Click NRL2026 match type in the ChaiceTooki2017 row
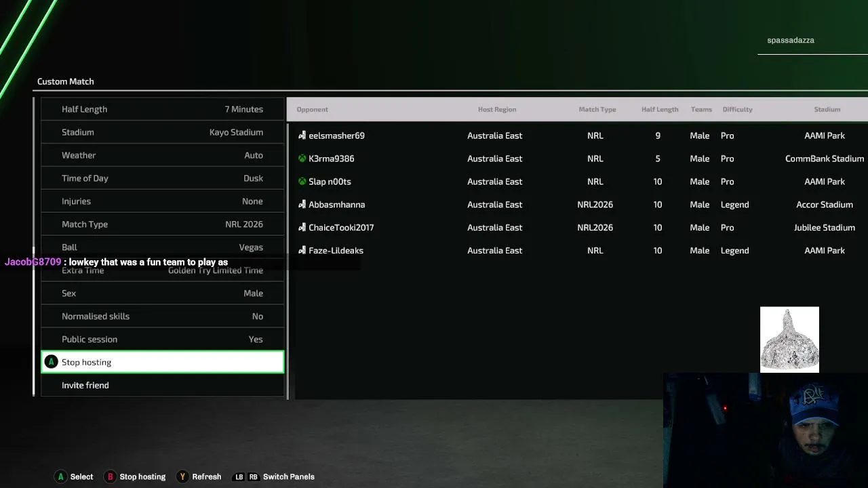868x488 pixels. coord(595,228)
